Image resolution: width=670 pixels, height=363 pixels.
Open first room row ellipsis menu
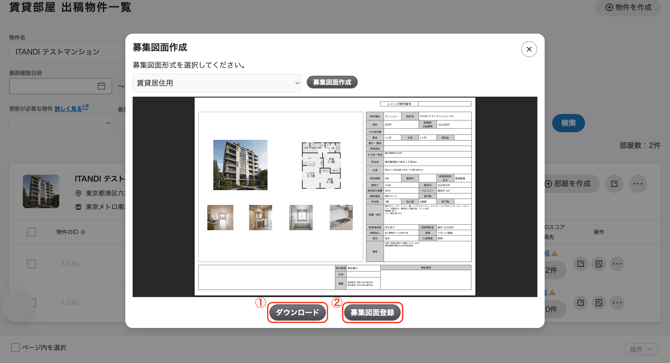(x=617, y=263)
